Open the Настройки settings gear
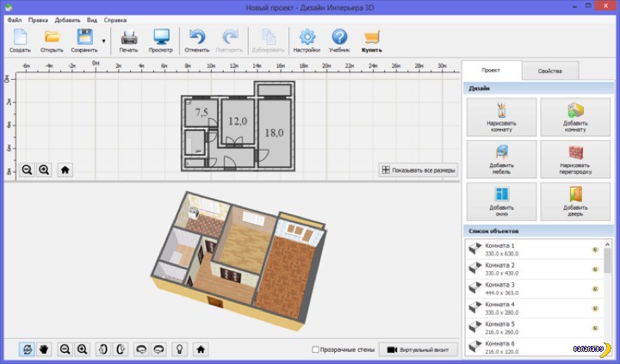This screenshot has height=364, width=620. point(307,40)
